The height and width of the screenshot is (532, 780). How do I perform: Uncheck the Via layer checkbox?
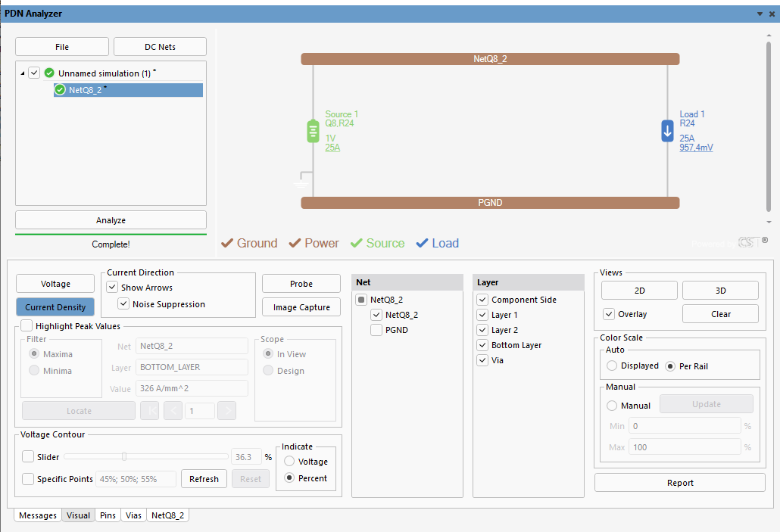(482, 360)
